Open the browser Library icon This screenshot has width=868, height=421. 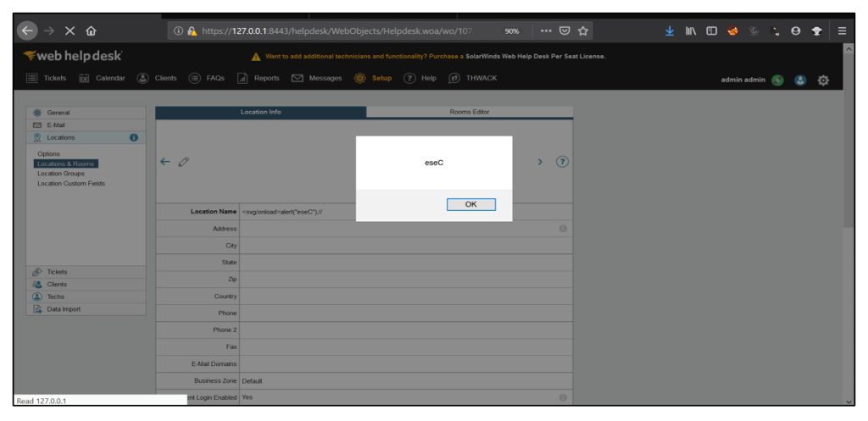click(690, 31)
